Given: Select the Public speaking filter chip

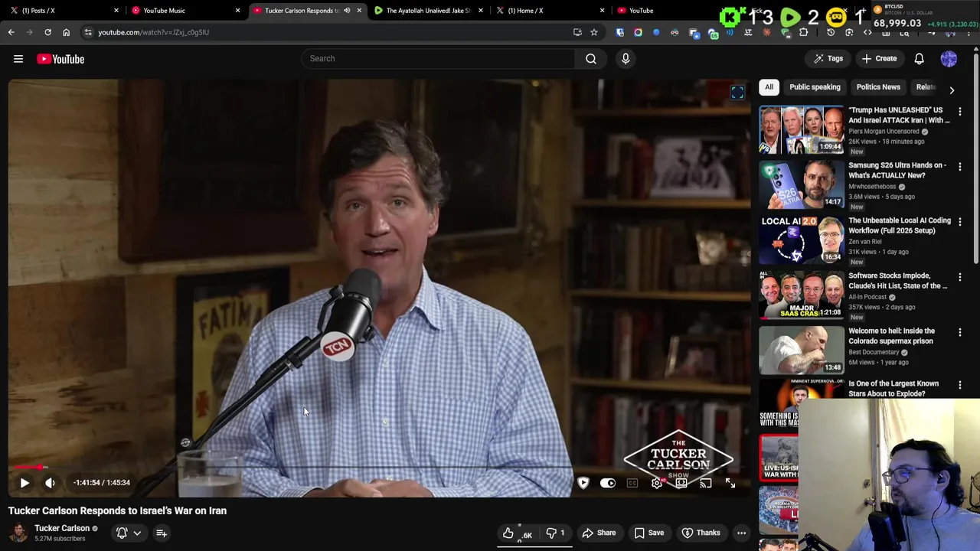Looking at the screenshot, I should pyautogui.click(x=815, y=87).
